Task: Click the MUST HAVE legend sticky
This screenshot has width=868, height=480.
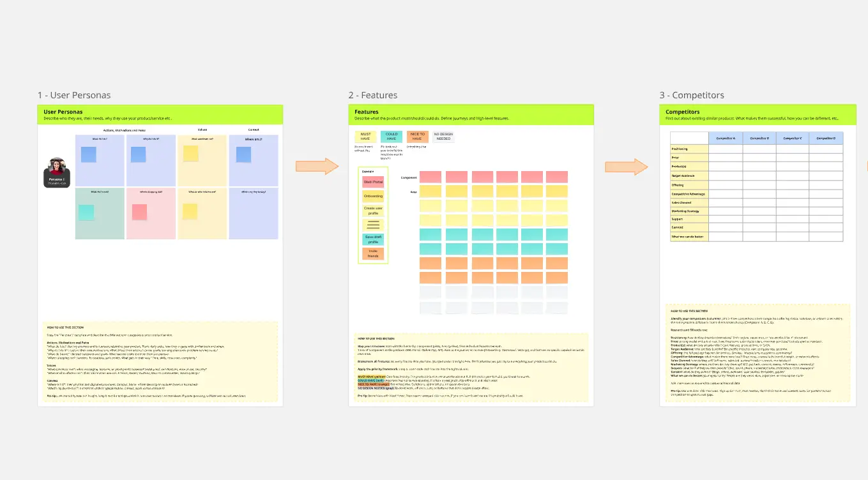Action: click(x=365, y=137)
